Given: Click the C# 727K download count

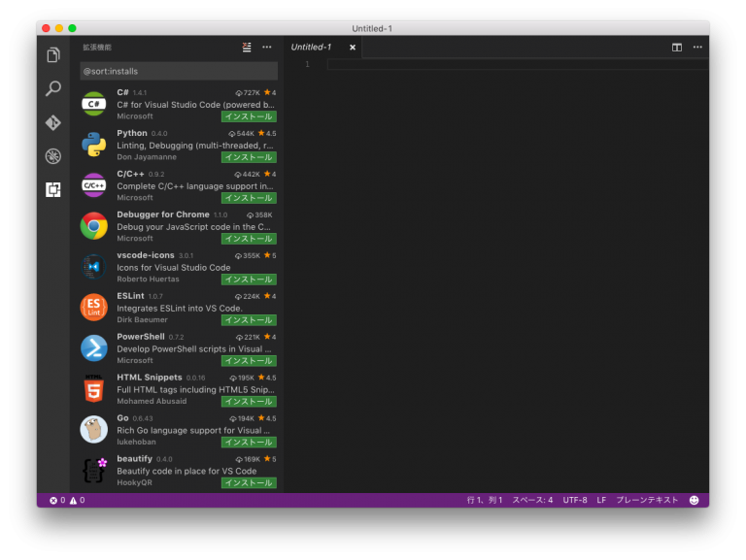Looking at the screenshot, I should click(x=248, y=93).
